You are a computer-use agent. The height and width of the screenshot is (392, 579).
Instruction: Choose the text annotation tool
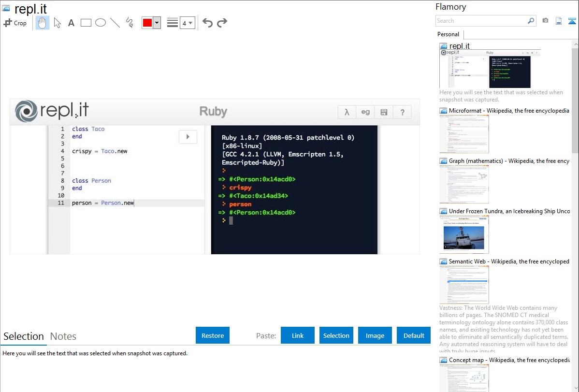pos(71,23)
